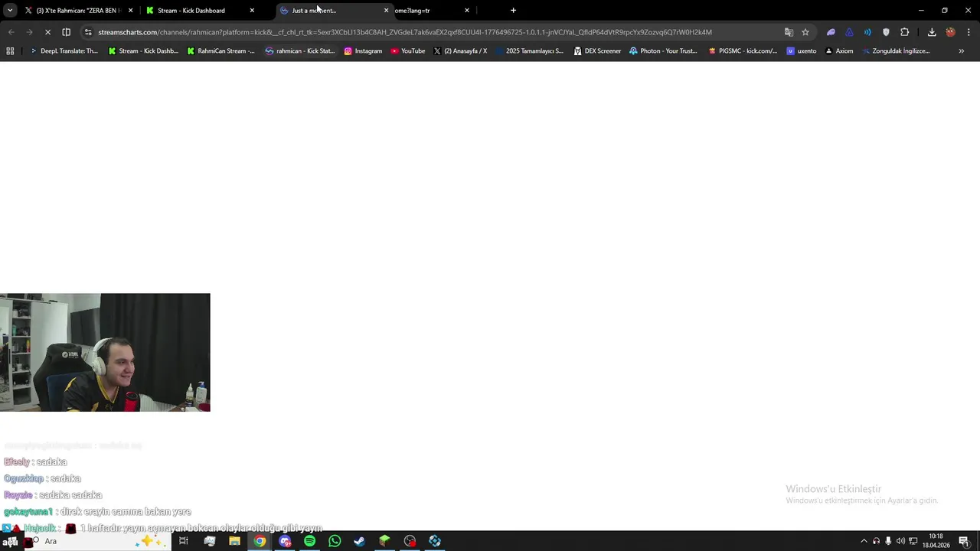Open Chrome downloads
This screenshot has height=551, width=980.
coord(932,32)
